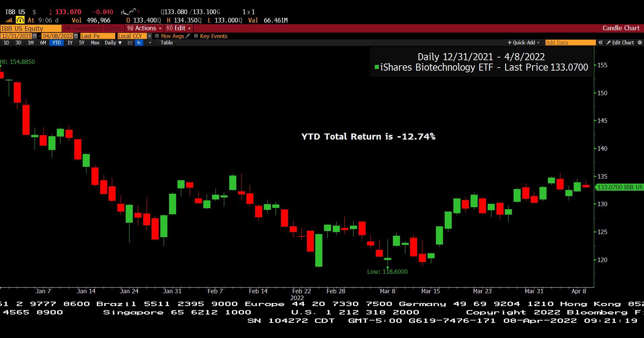Open the Edit dropdown menu
This screenshot has width=644, height=338.
click(178, 28)
